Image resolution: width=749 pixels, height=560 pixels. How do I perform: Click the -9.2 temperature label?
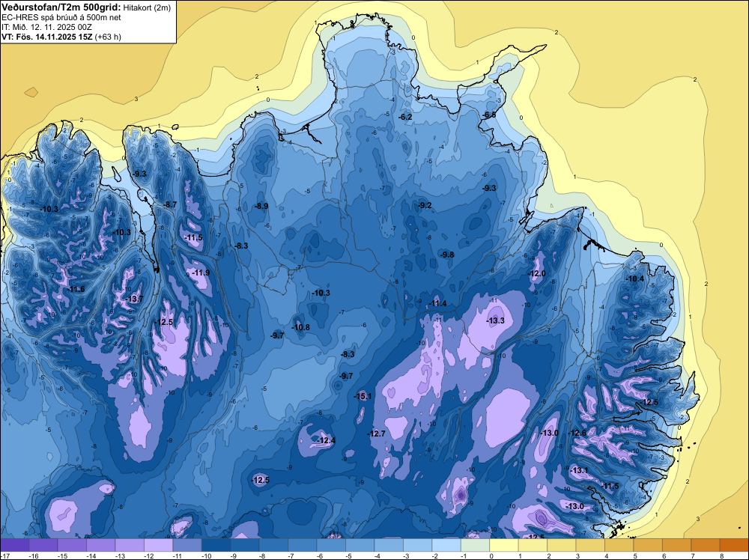point(425,205)
